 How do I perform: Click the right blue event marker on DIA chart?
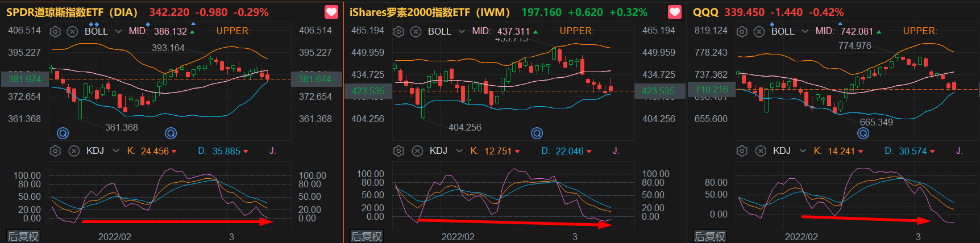point(171,133)
